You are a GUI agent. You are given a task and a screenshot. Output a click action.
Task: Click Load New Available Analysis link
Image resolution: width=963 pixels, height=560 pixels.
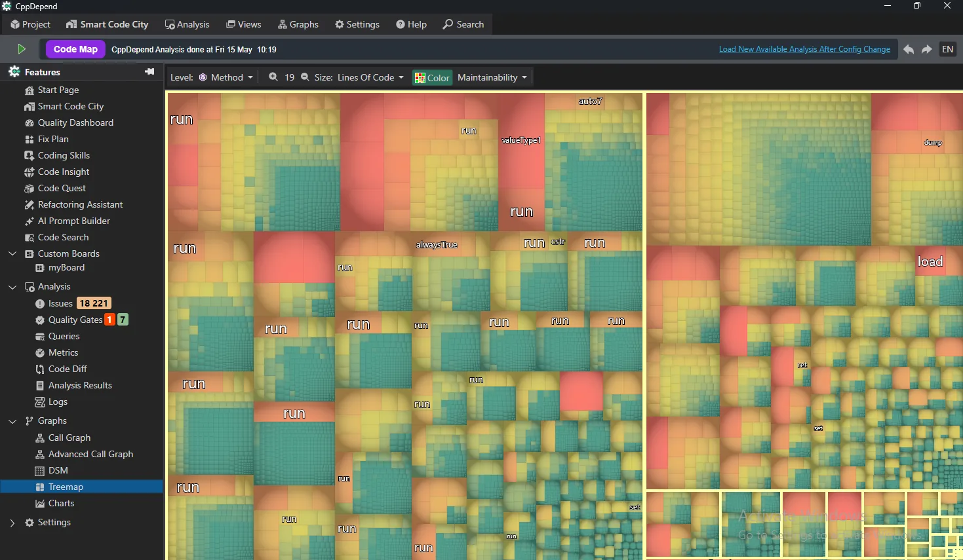point(804,49)
